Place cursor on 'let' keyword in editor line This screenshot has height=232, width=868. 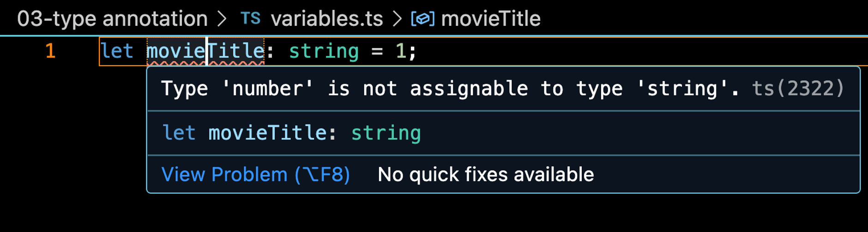point(117,51)
